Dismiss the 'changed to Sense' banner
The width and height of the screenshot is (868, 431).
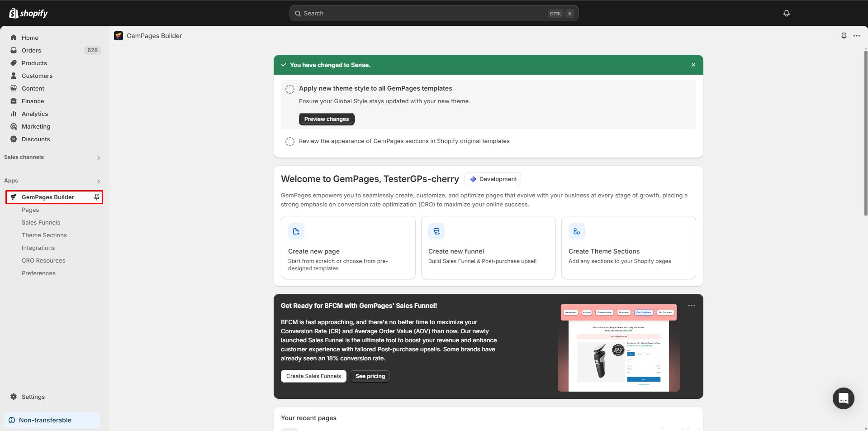tap(693, 65)
